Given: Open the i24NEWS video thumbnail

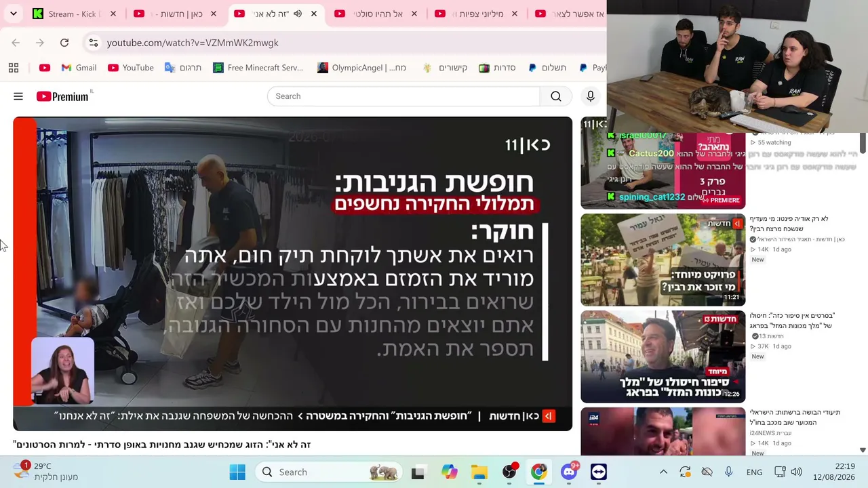Looking at the screenshot, I should (x=663, y=431).
